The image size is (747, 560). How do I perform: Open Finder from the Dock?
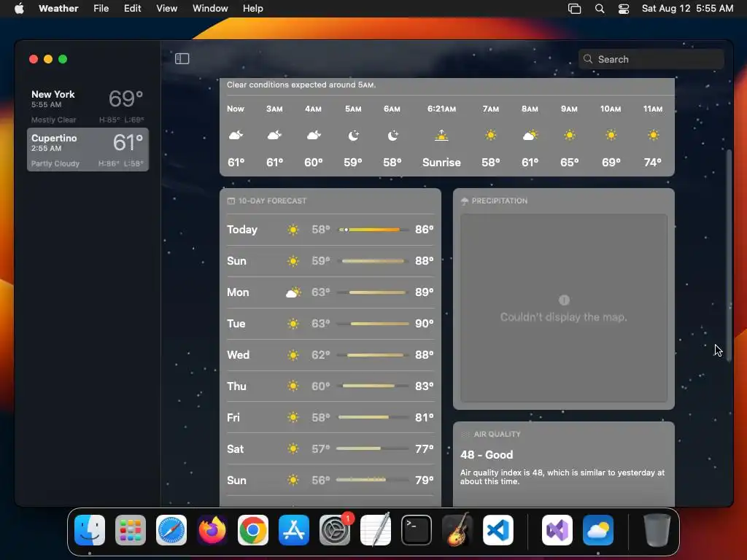[x=90, y=530]
